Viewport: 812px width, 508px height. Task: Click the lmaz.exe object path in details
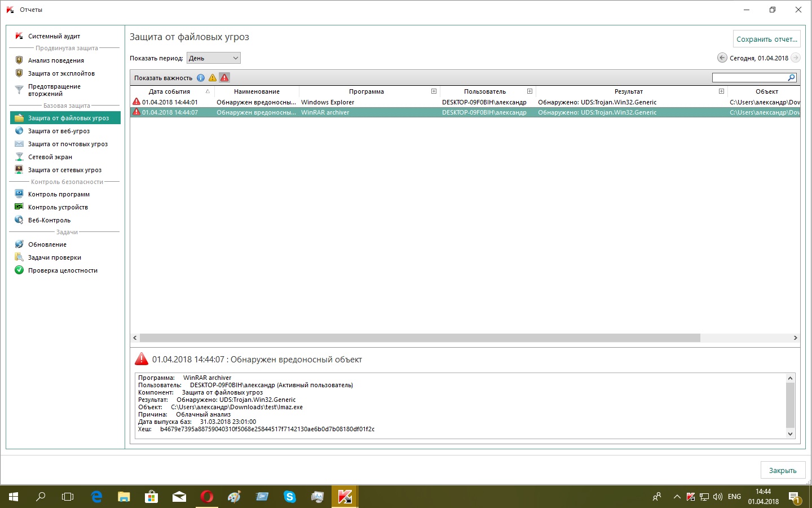tap(237, 407)
